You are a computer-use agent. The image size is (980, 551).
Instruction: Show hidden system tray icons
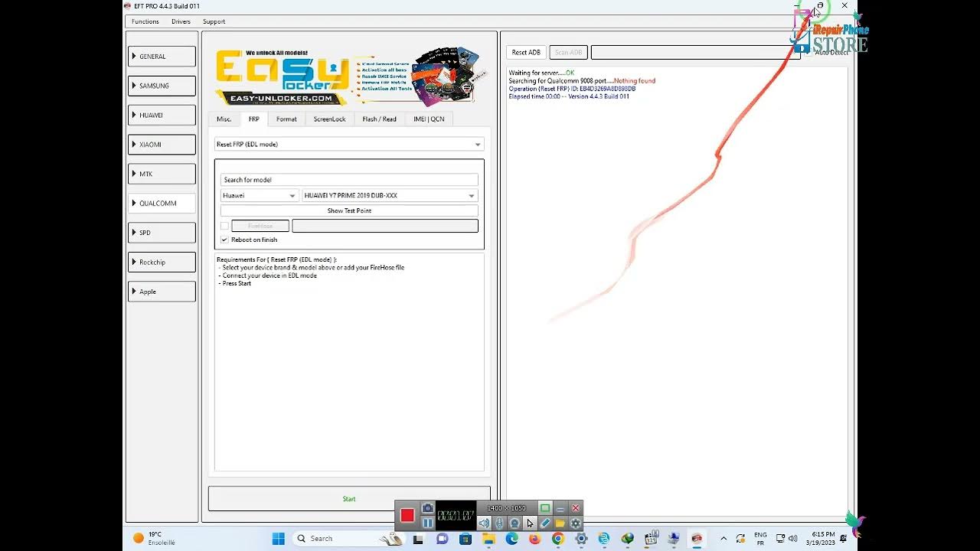(x=724, y=539)
